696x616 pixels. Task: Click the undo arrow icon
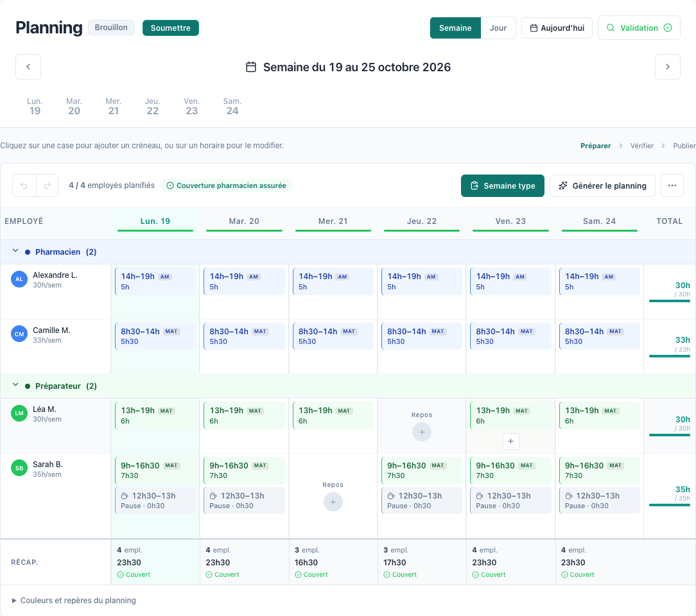click(x=24, y=185)
